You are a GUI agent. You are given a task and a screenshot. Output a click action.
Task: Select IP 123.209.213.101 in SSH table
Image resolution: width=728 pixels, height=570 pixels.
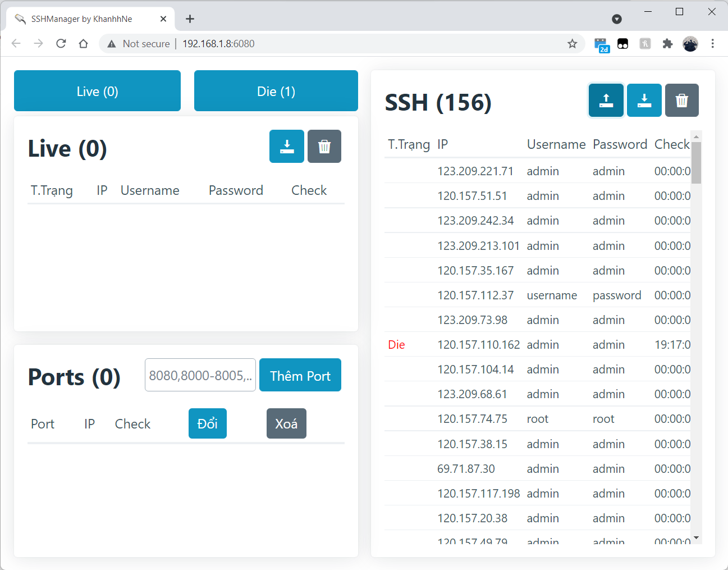(479, 246)
